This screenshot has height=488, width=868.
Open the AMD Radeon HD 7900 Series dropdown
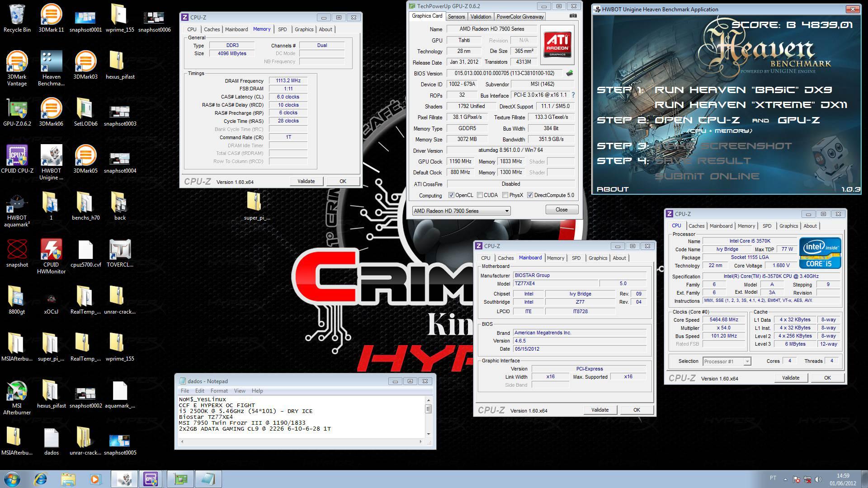point(461,211)
